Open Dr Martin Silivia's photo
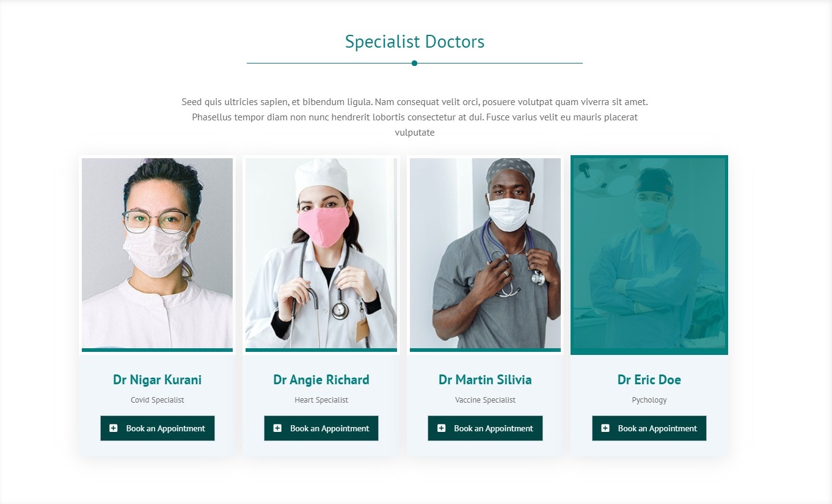This screenshot has width=832, height=504. 485,254
